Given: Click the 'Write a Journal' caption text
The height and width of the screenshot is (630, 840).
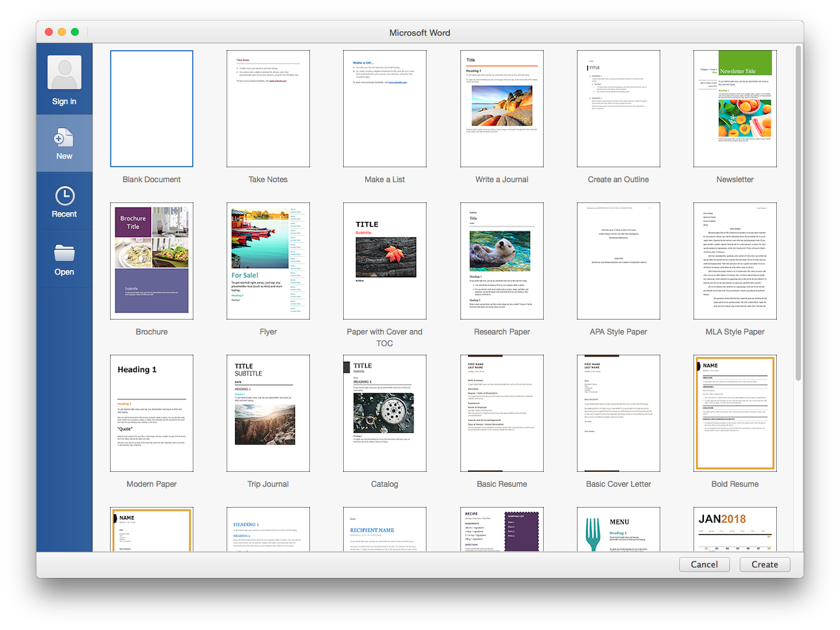Looking at the screenshot, I should coord(502,180).
